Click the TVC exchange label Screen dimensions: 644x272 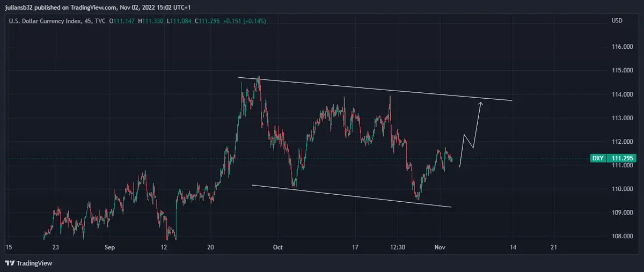(100, 21)
